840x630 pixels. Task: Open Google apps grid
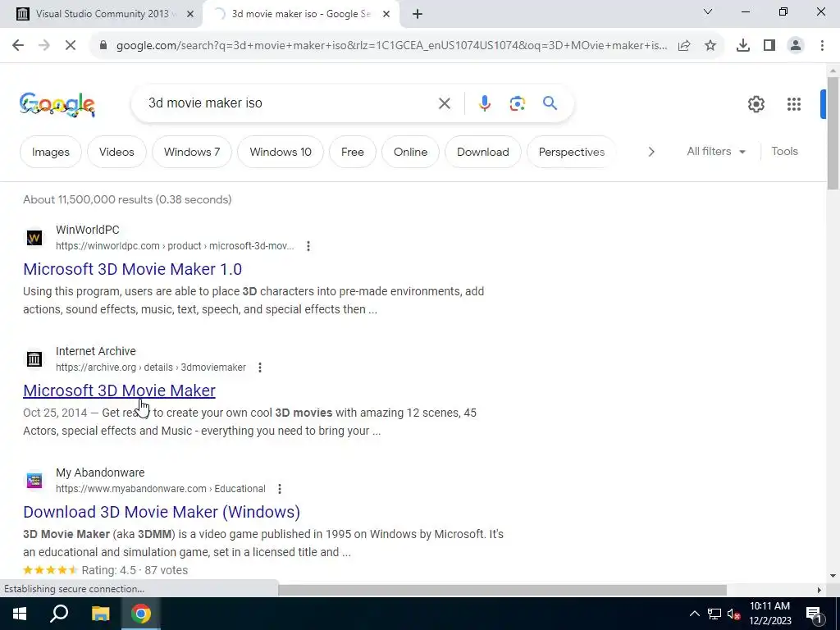pos(794,104)
